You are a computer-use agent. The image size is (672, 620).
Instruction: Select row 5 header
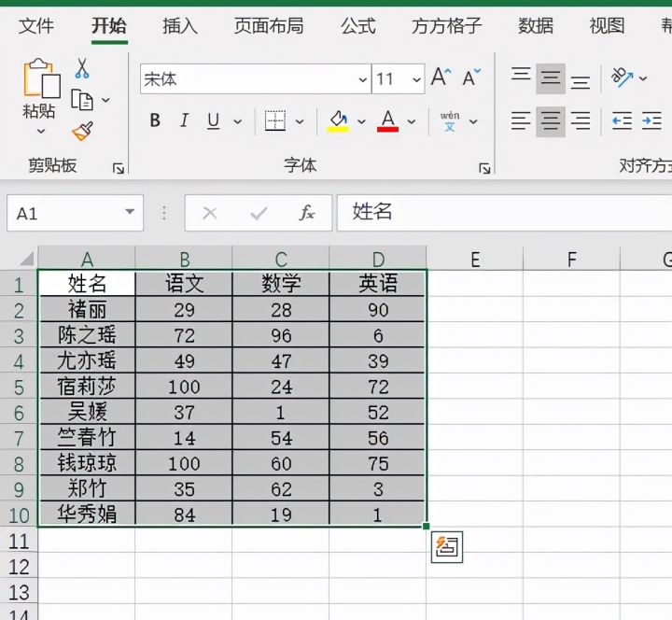click(19, 387)
